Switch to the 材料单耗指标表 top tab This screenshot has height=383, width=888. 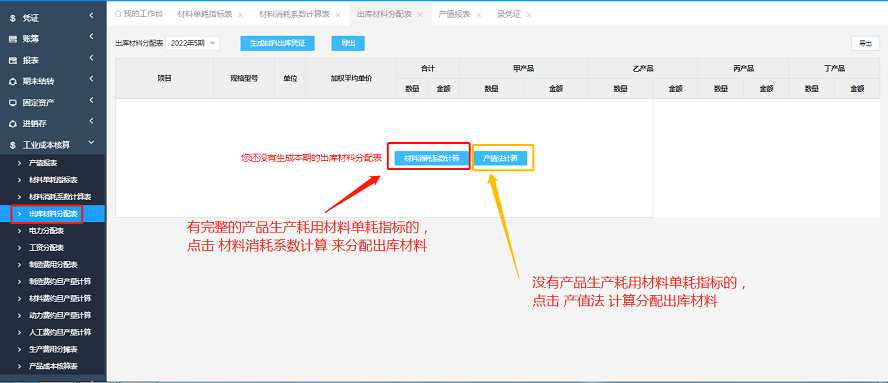204,14
